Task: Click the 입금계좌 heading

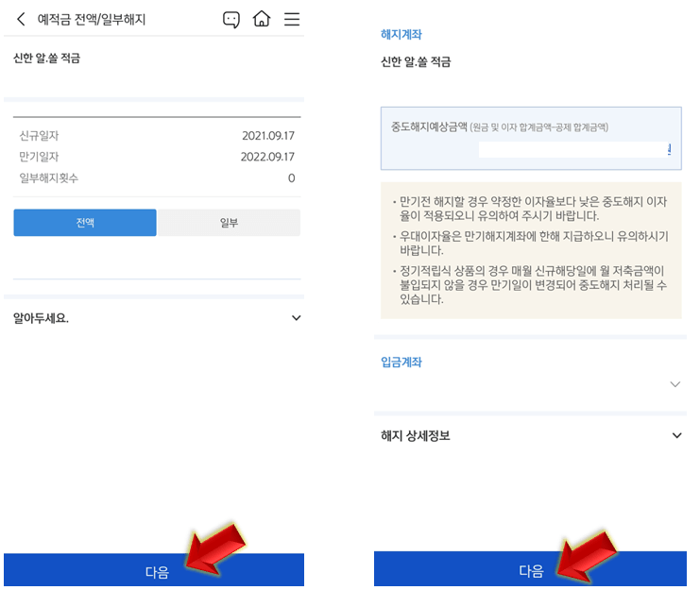Action: point(401,362)
